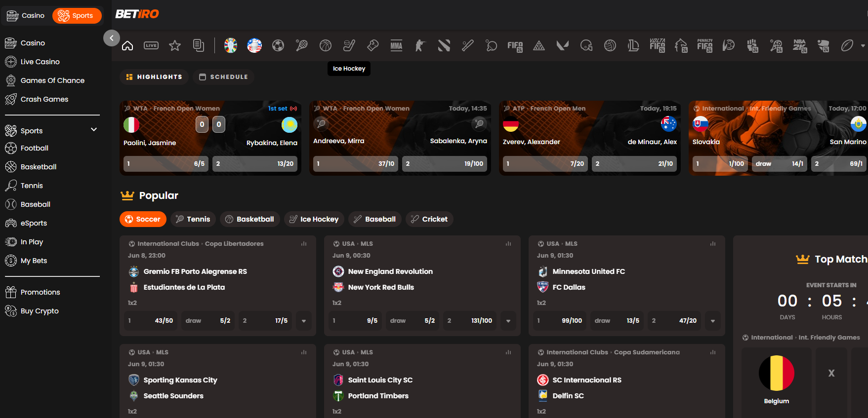Select Volta FIFA 24 icon
The image size is (868, 418).
tap(658, 46)
